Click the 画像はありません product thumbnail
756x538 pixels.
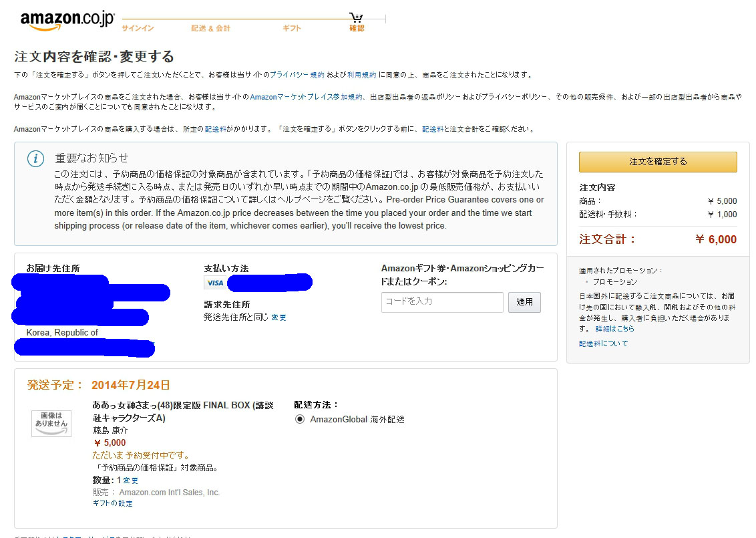(x=51, y=423)
